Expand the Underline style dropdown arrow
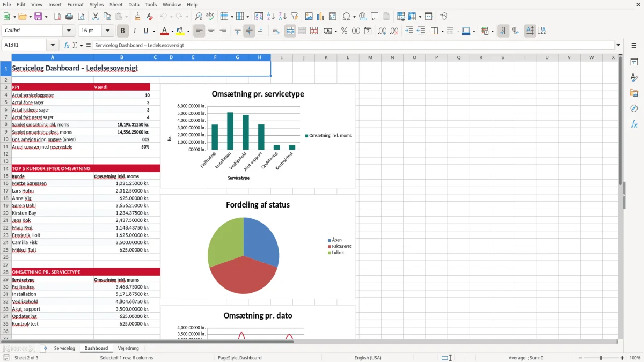Viewport: 644px width, 362px height. click(154, 31)
